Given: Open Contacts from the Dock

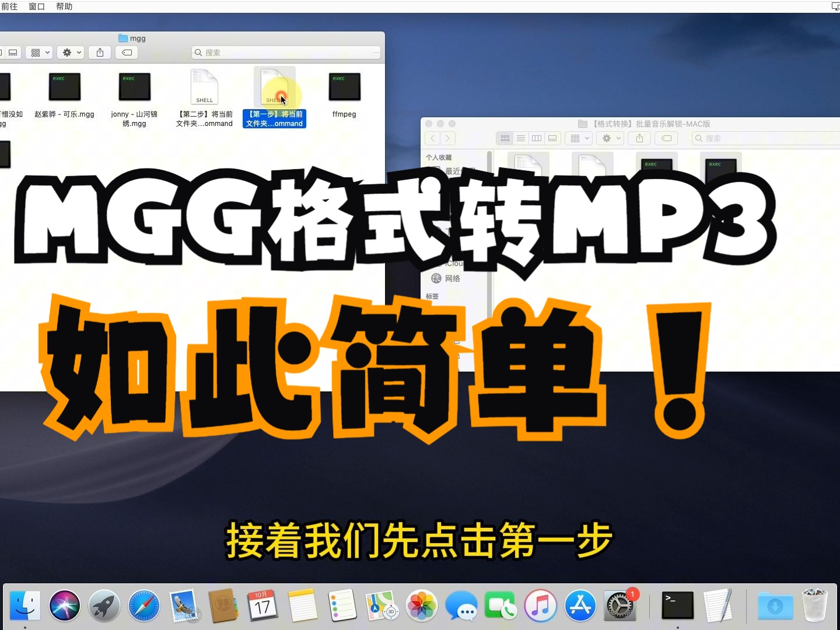Looking at the screenshot, I should [223, 605].
